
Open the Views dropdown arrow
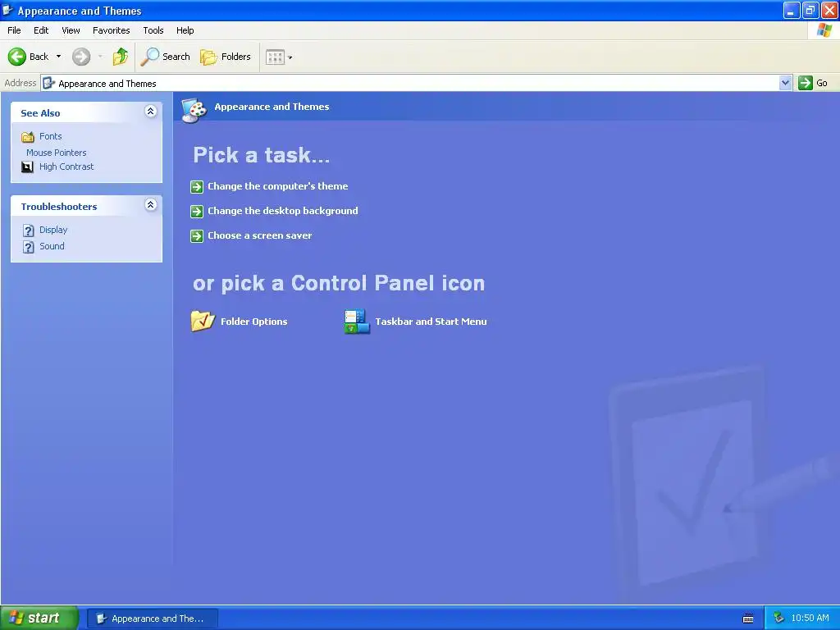(290, 57)
